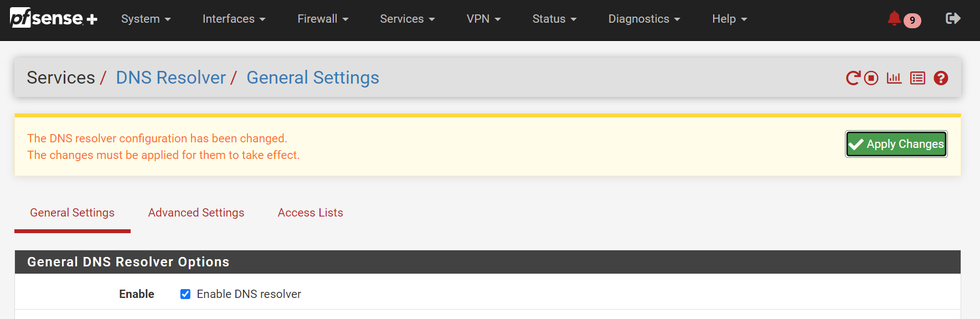The image size is (980, 319).
Task: Stop the DNS Resolver service
Action: pos(871,78)
